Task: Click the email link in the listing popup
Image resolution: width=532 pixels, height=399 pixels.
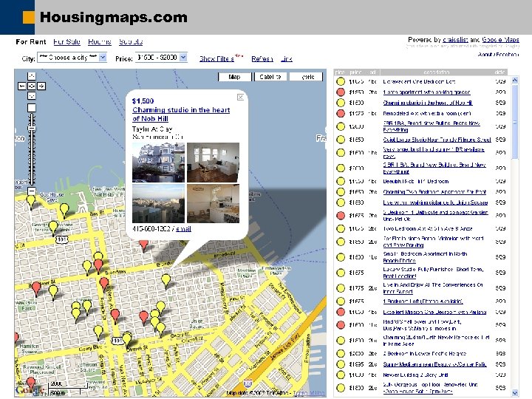Action: 183,228
